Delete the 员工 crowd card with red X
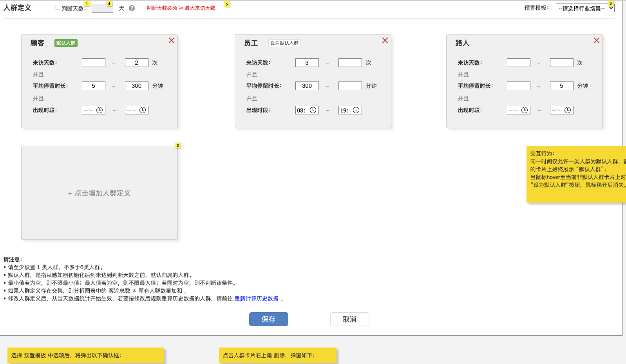 385,40
